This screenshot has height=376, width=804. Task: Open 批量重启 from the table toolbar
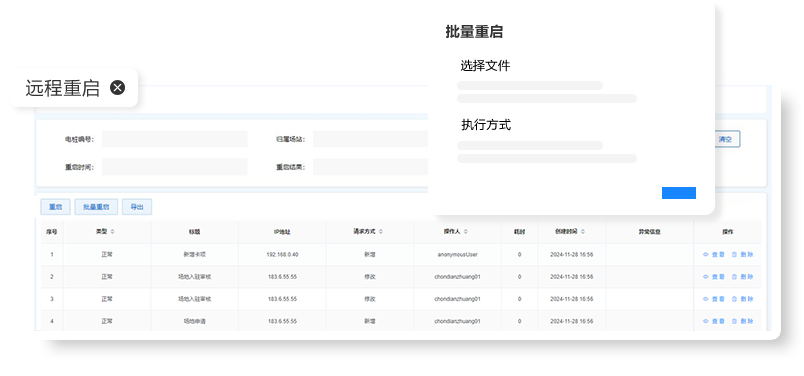click(96, 207)
